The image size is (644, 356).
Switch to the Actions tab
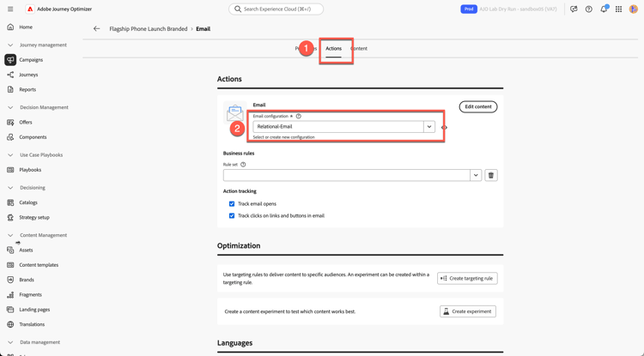(x=333, y=48)
